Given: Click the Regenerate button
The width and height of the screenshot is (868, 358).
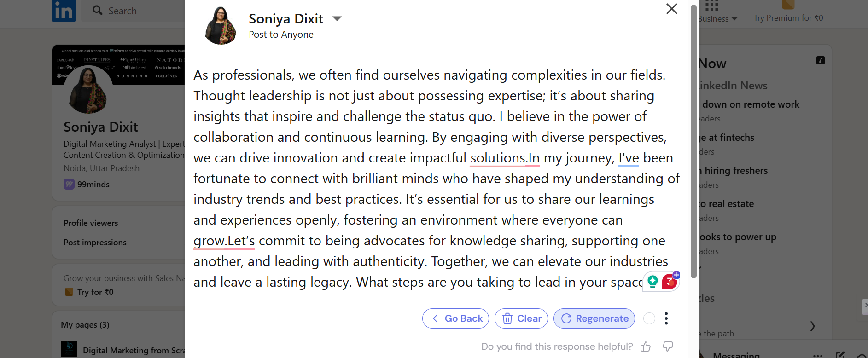Looking at the screenshot, I should pyautogui.click(x=594, y=318).
